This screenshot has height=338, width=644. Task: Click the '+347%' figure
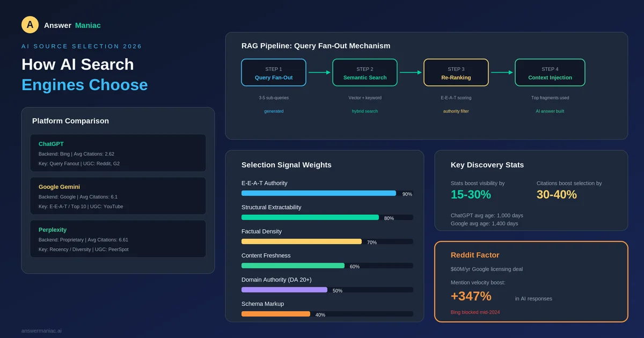[x=471, y=296]
